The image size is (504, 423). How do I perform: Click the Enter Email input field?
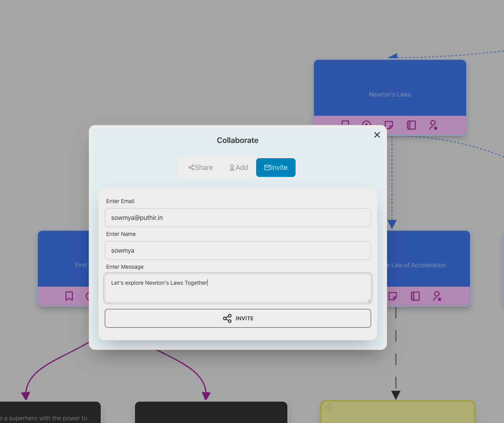click(x=238, y=218)
